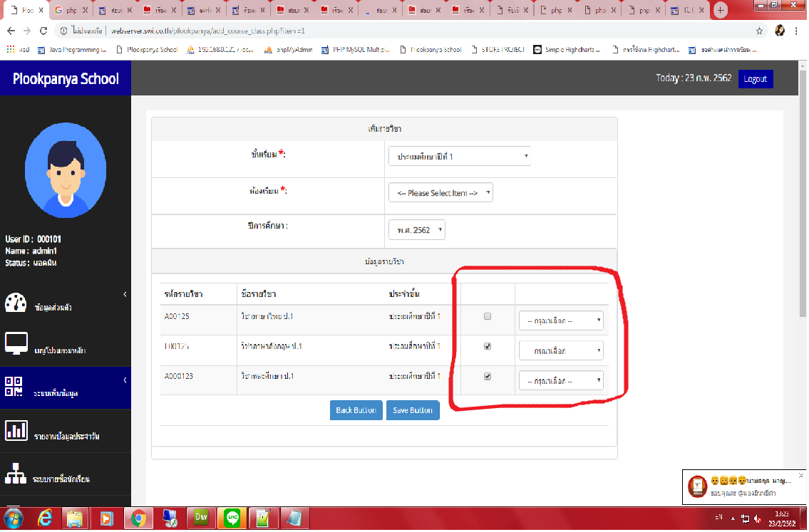This screenshot has width=809, height=532.
Task: Click the Save Button
Action: click(413, 410)
